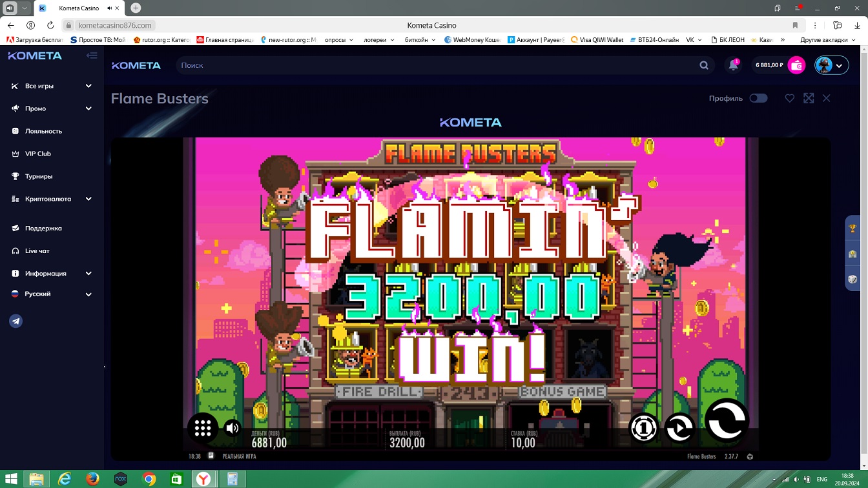Image resolution: width=868 pixels, height=488 pixels.
Task: Expand the Все игры menu
Action: tap(52, 86)
